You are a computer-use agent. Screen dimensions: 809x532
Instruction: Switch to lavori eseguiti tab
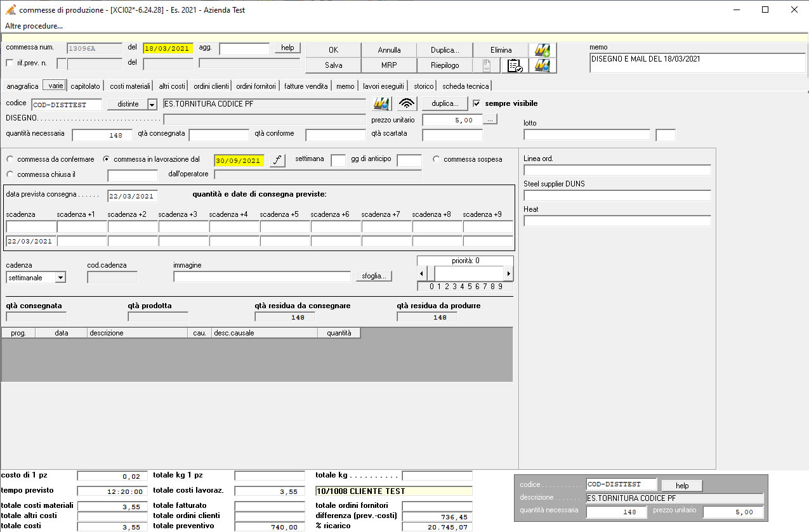click(383, 86)
